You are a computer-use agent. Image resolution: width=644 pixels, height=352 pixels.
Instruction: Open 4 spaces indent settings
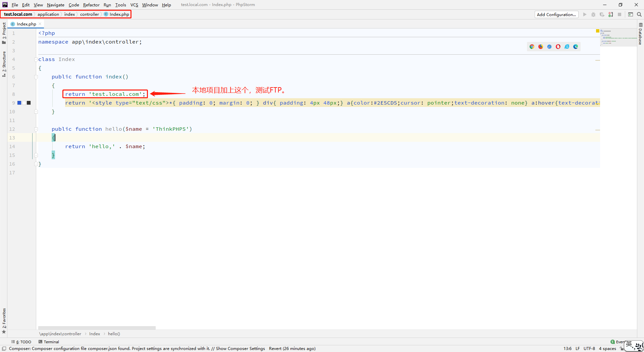607,349
